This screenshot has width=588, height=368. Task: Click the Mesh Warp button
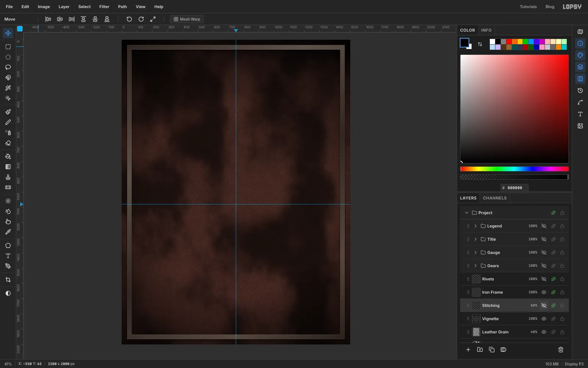pos(187,19)
